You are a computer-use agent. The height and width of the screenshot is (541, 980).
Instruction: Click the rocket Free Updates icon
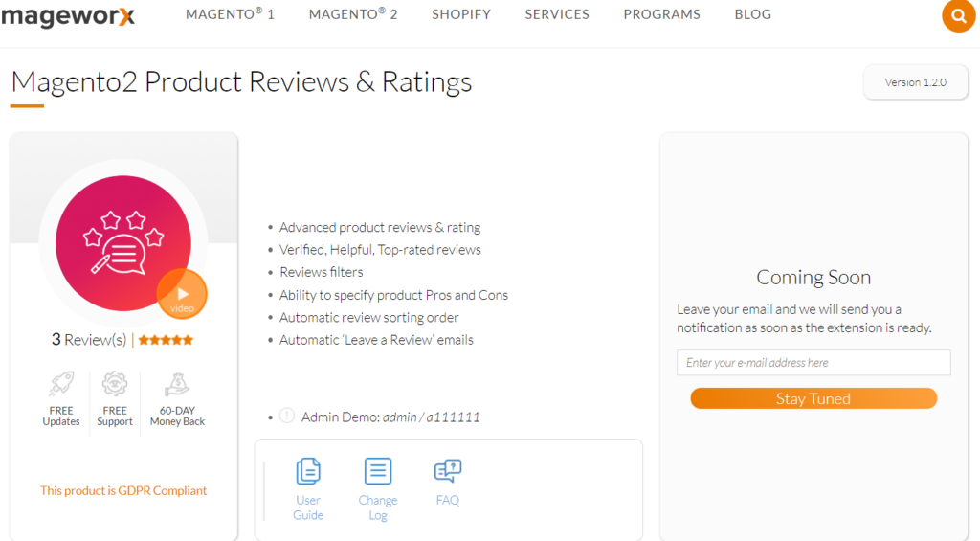point(61,385)
